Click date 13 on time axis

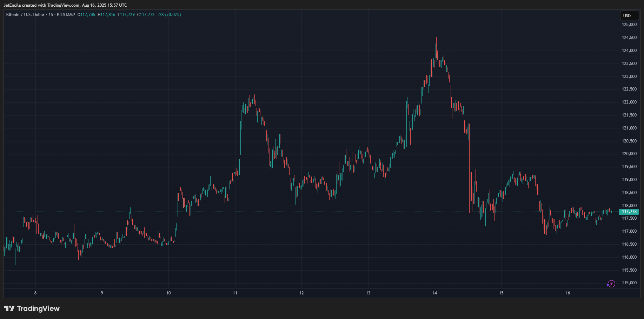click(368, 293)
